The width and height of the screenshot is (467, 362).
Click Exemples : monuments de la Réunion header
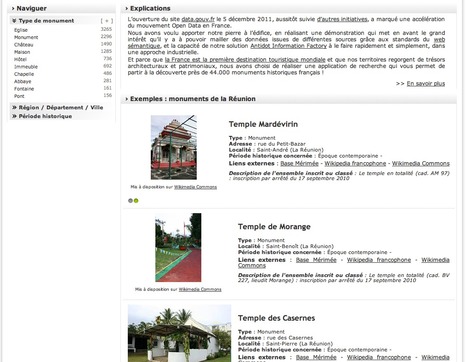289,99
